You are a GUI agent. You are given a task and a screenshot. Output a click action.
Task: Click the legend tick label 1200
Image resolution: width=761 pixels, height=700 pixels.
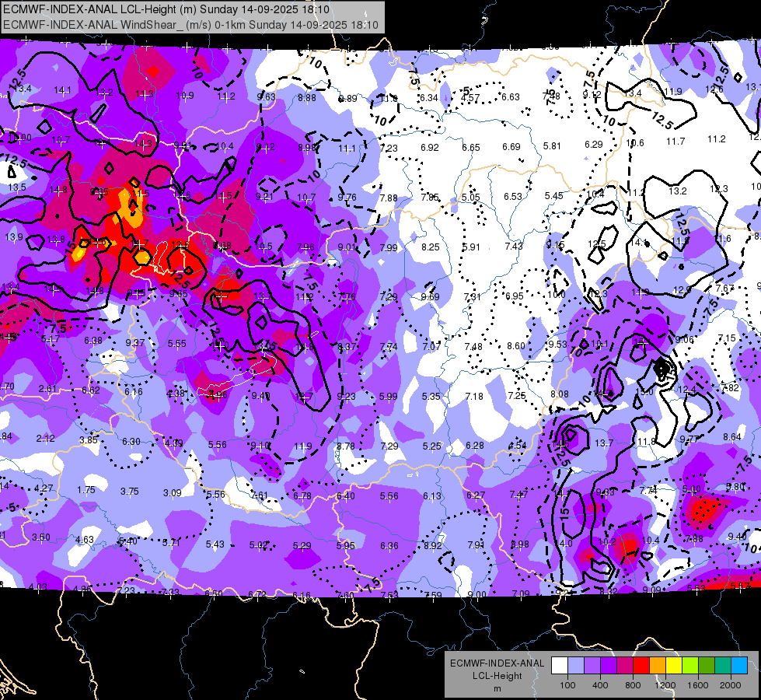tap(665, 685)
